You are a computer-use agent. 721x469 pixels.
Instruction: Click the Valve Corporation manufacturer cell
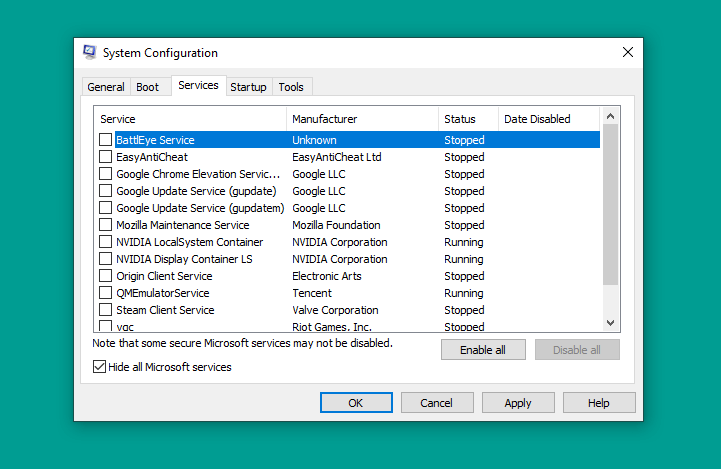tap(335, 310)
